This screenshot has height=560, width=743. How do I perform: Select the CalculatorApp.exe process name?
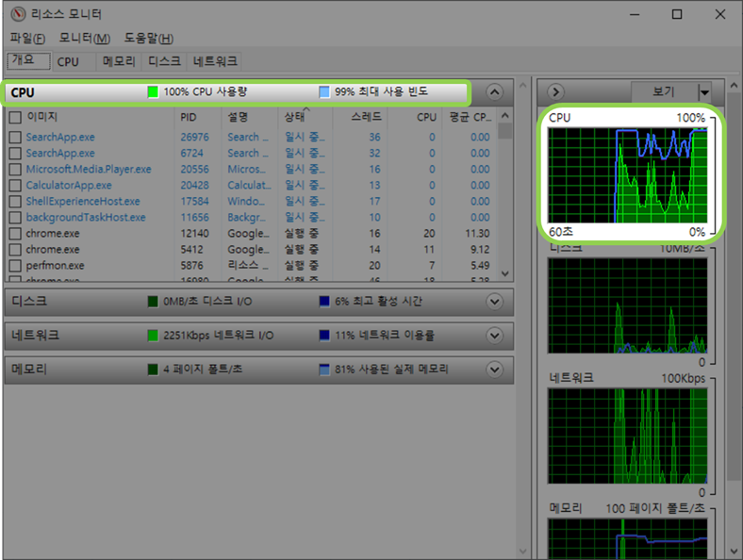pyautogui.click(x=69, y=185)
